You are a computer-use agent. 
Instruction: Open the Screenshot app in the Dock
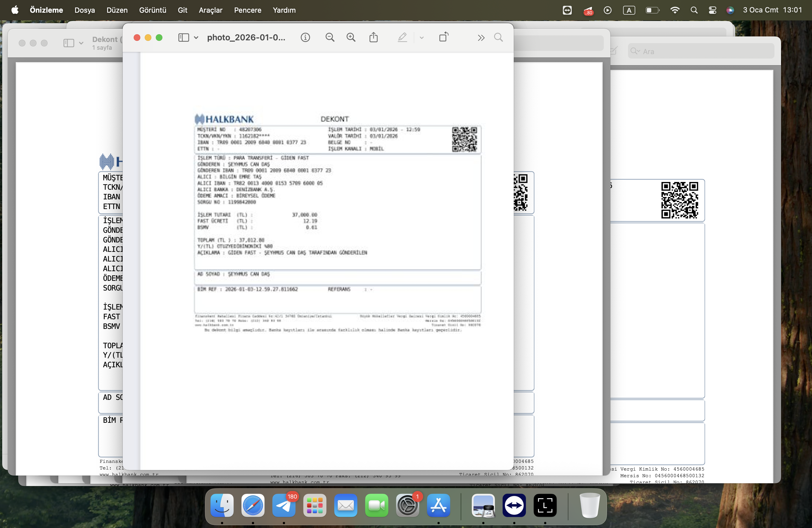tap(545, 505)
